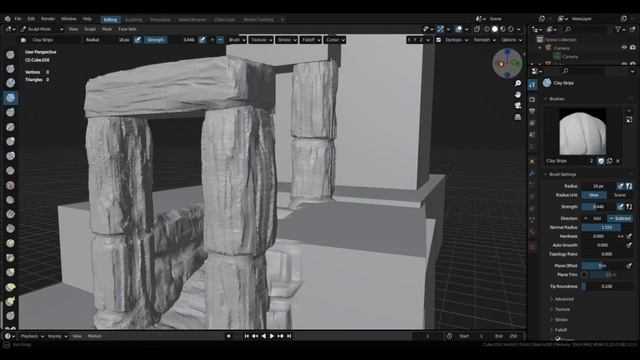Toggle viewport gizmos button

(x=440, y=29)
